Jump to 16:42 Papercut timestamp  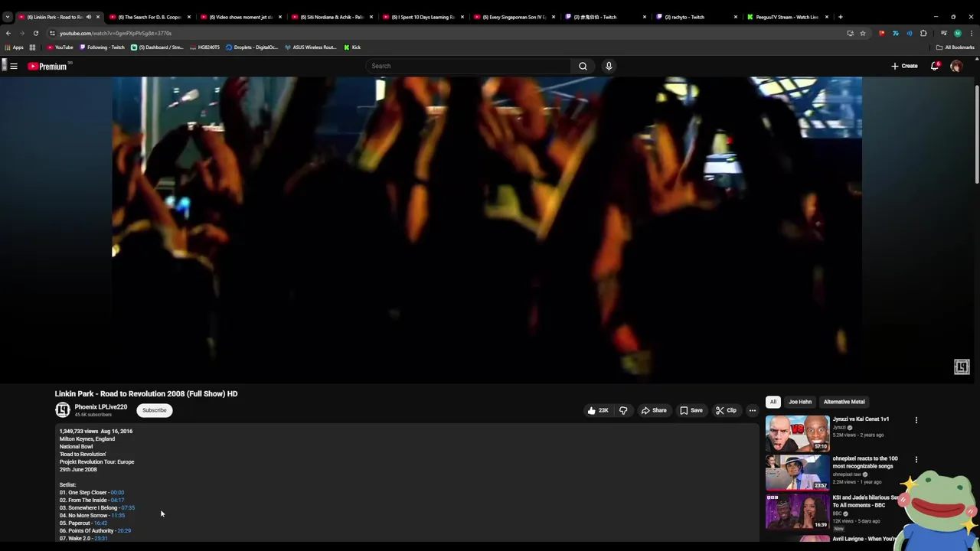pos(100,523)
